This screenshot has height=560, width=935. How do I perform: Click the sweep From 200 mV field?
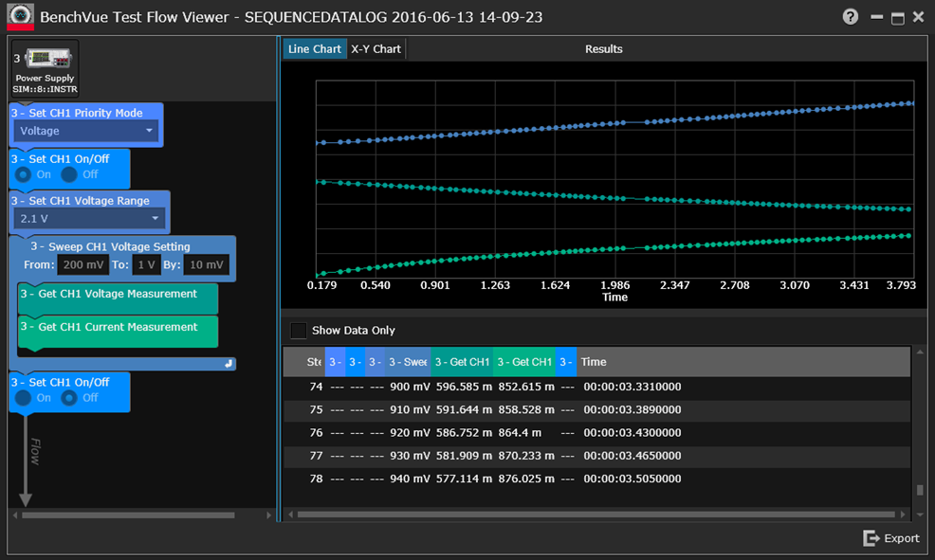[x=82, y=265]
